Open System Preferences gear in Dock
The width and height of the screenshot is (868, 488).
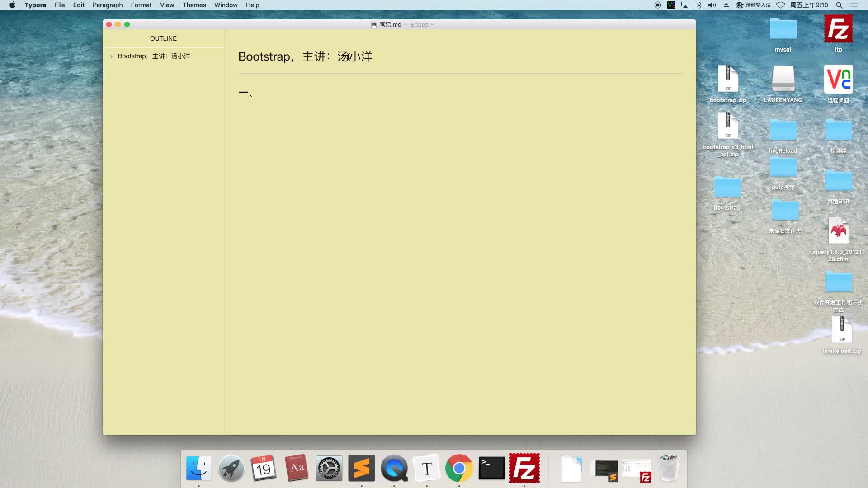[329, 468]
